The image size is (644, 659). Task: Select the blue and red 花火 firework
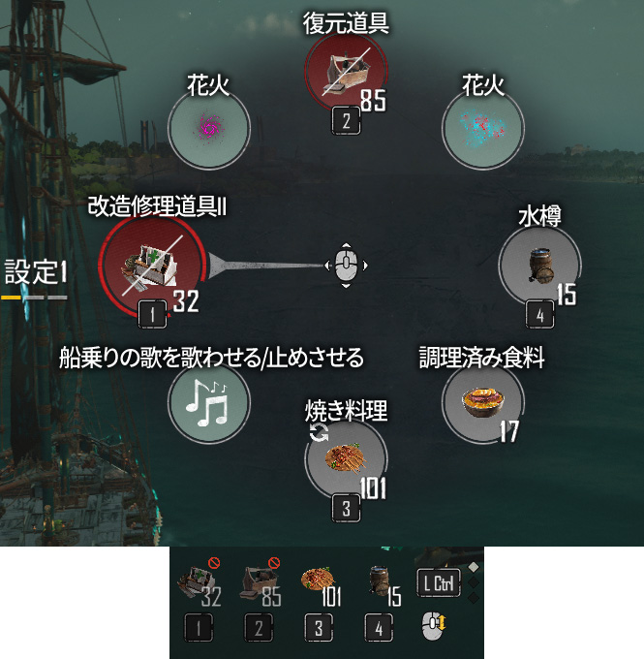pos(482,129)
